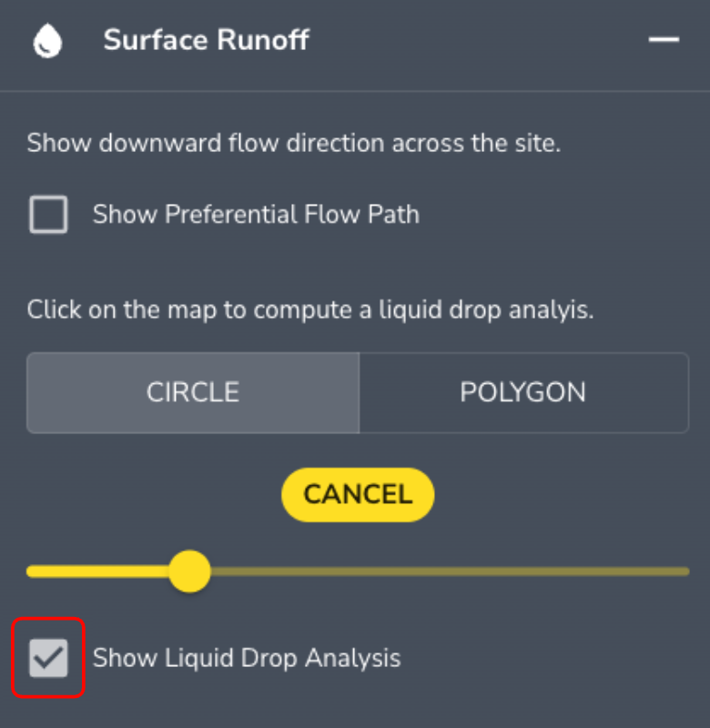Uncheck the highlighted liquid drop checkbox
Image resolution: width=710 pixels, height=728 pixels.
47,658
